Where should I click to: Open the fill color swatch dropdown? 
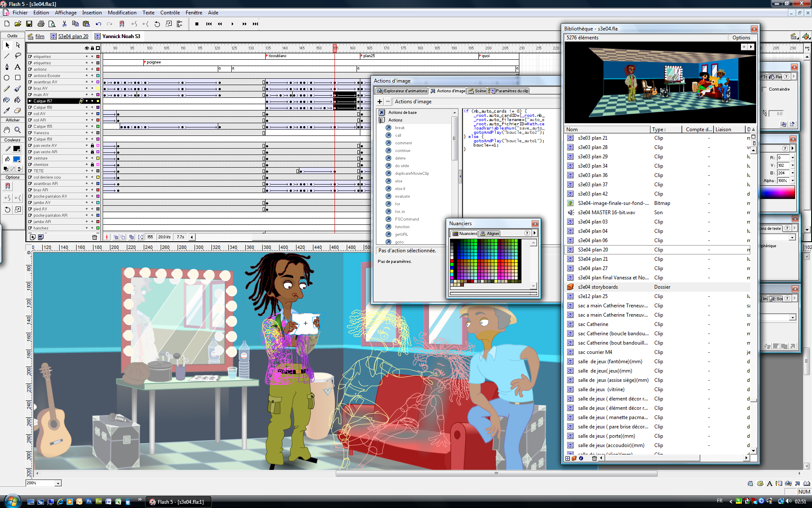[16, 159]
